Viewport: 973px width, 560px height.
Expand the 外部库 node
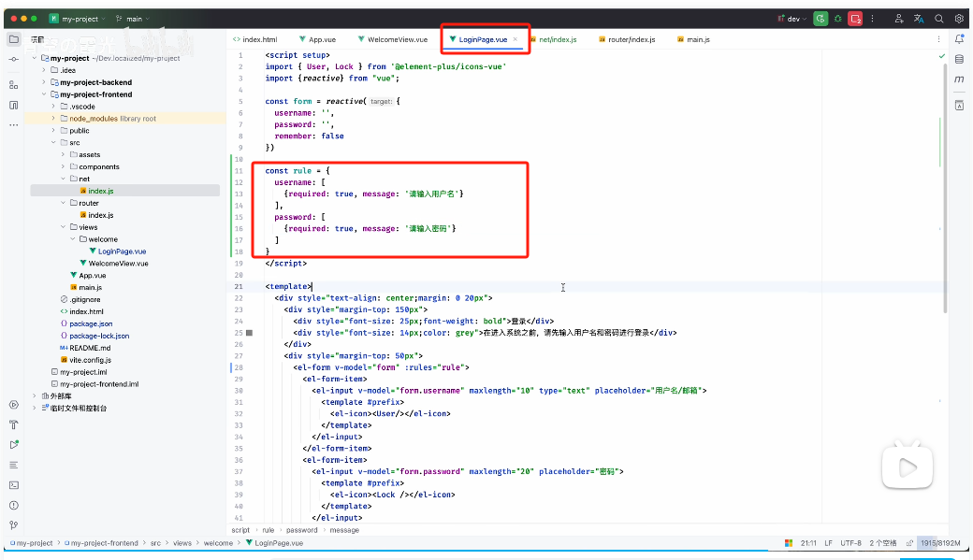[x=34, y=395]
